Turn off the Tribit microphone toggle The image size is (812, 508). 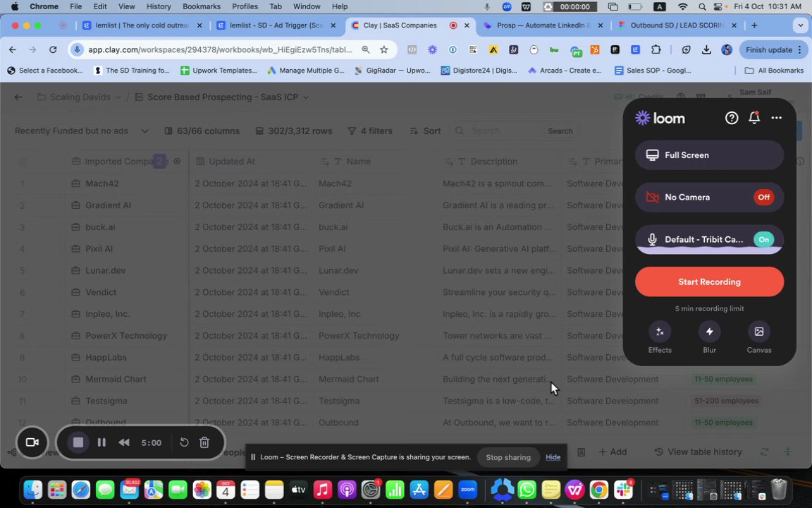click(x=763, y=239)
